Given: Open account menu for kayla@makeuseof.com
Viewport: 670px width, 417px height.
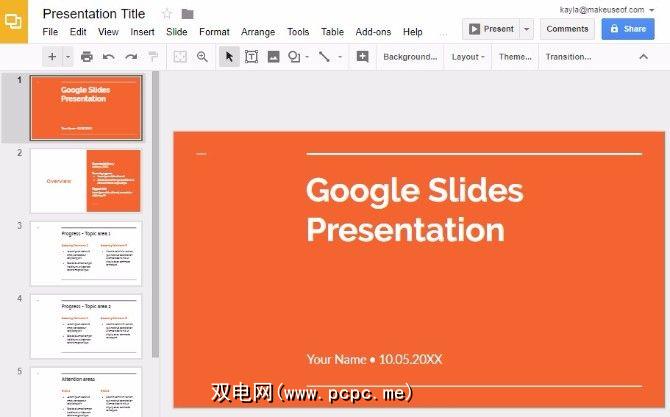Looking at the screenshot, I should (x=606, y=9).
